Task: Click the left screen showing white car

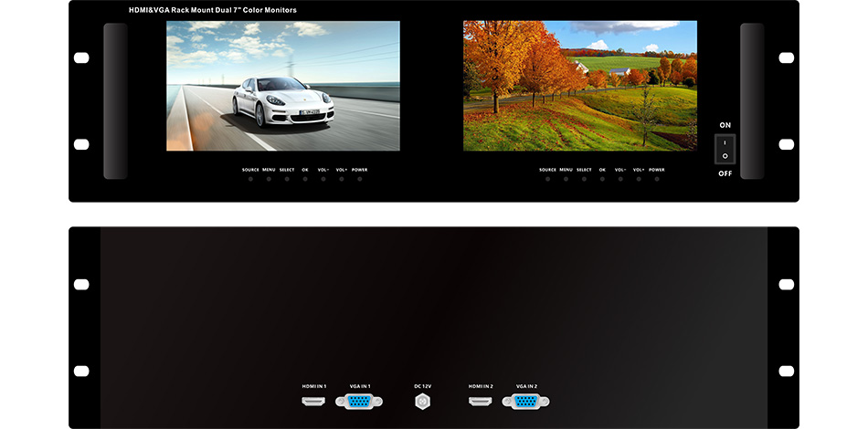Action: (282, 86)
